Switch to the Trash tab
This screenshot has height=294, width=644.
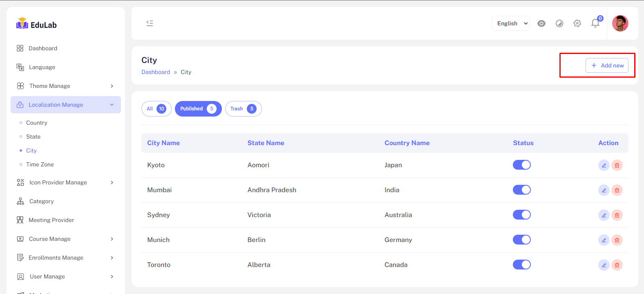(243, 109)
